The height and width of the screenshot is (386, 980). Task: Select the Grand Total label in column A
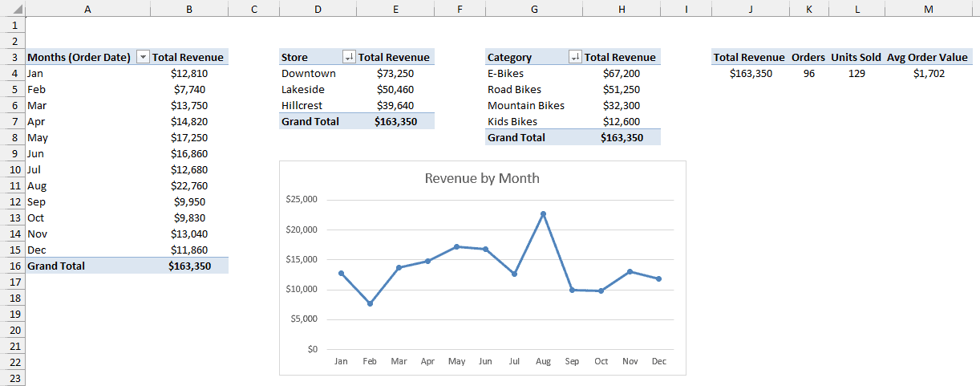coord(87,266)
